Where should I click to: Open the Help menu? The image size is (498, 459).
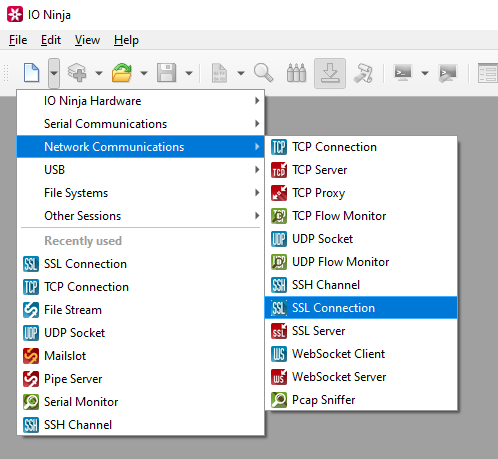(126, 40)
